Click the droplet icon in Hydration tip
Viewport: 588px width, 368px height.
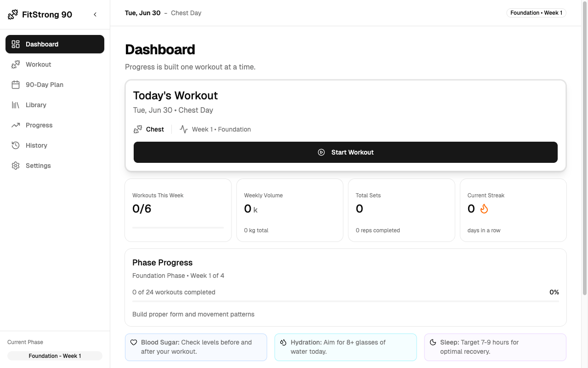click(x=283, y=343)
